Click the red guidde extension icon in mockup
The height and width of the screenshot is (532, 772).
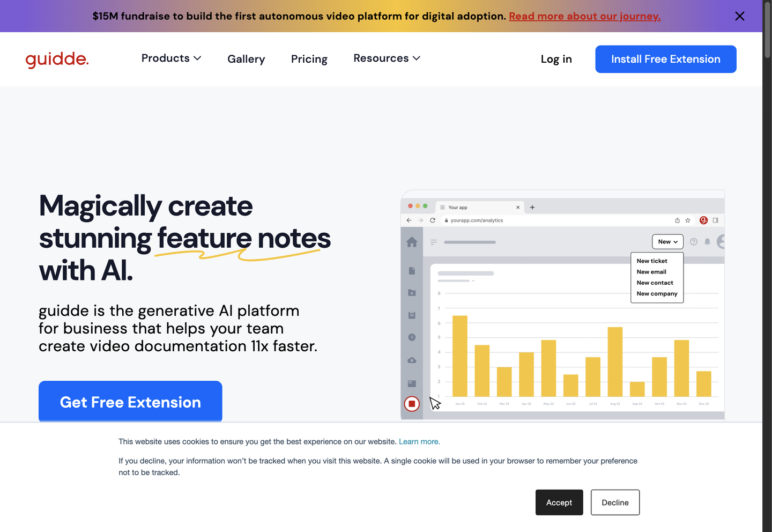point(703,220)
